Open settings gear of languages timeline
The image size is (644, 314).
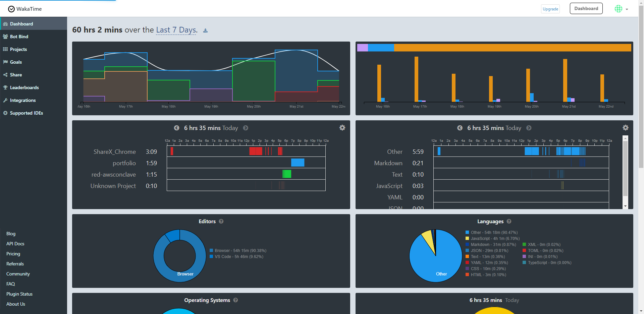coord(626,128)
